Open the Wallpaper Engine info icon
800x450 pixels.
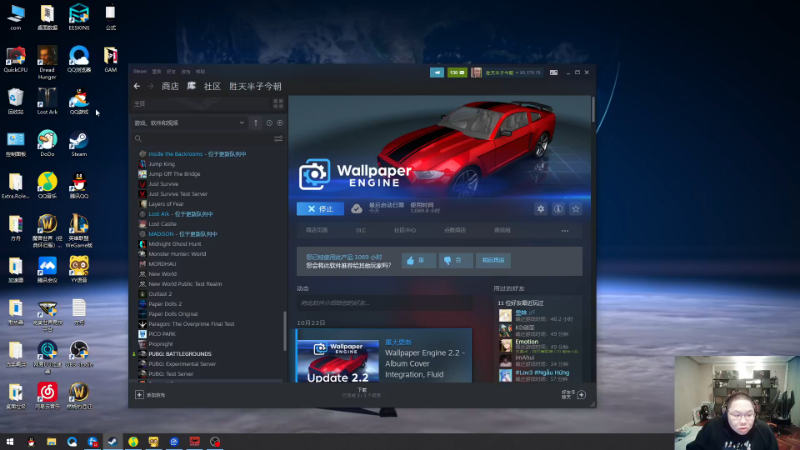point(558,209)
